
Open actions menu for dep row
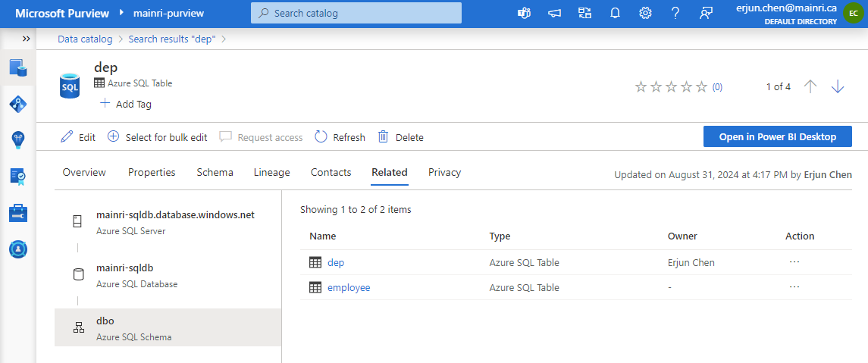click(794, 262)
